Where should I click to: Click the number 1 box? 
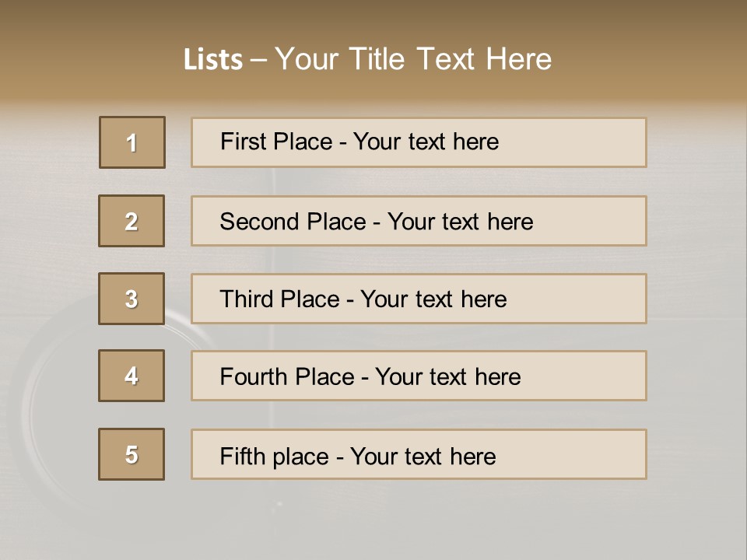tap(132, 142)
